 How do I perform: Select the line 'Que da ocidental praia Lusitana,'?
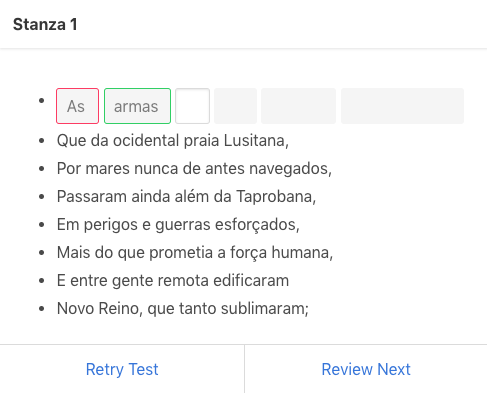173,140
